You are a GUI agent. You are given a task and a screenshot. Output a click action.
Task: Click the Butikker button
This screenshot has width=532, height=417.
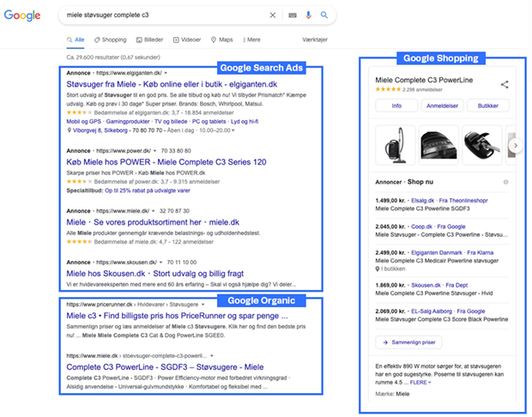pyautogui.click(x=488, y=106)
